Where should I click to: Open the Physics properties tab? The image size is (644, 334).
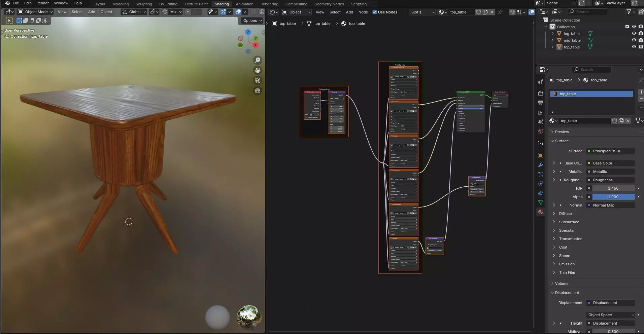coord(541,184)
